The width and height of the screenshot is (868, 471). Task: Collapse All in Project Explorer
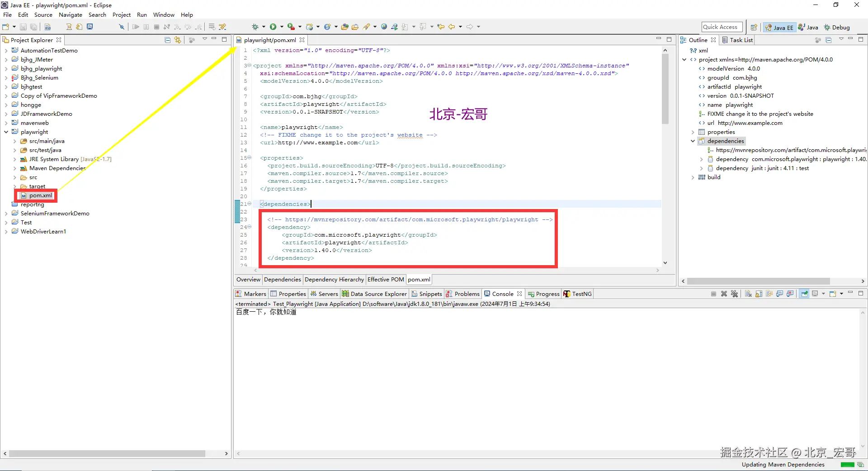click(167, 40)
